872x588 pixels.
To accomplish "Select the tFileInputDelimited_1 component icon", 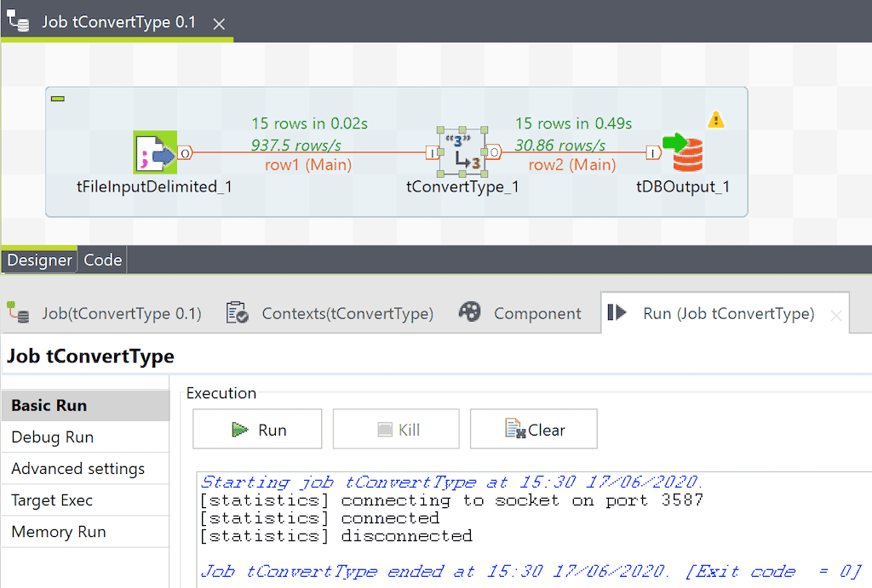I will [x=154, y=151].
